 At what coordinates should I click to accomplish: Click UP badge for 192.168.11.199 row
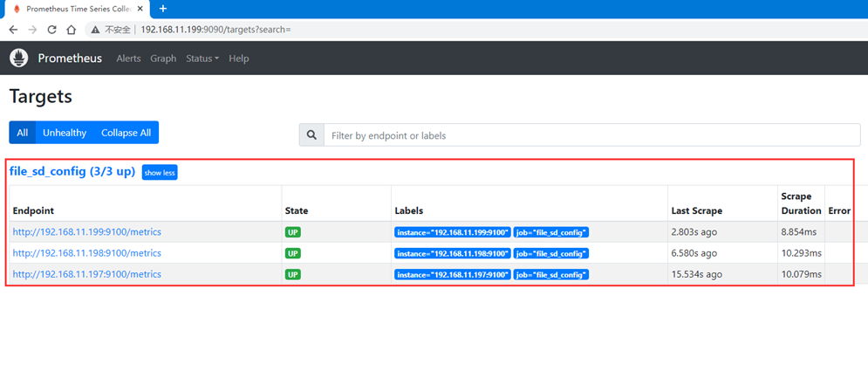click(293, 232)
